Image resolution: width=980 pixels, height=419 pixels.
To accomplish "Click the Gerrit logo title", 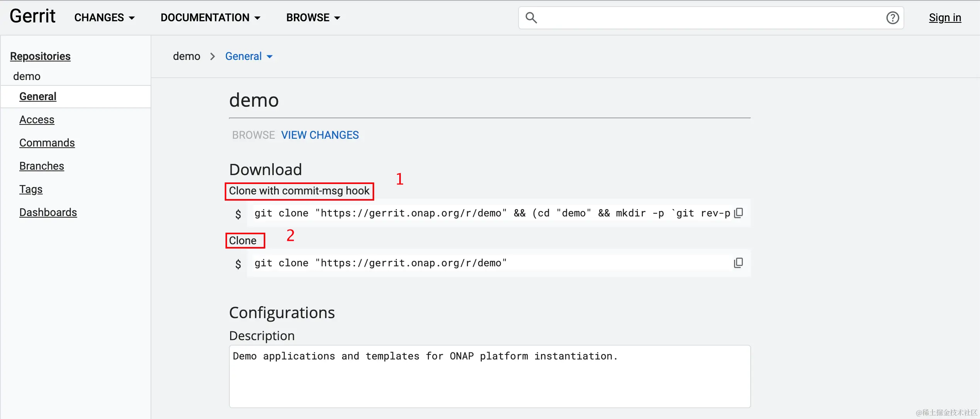I will 32,16.
